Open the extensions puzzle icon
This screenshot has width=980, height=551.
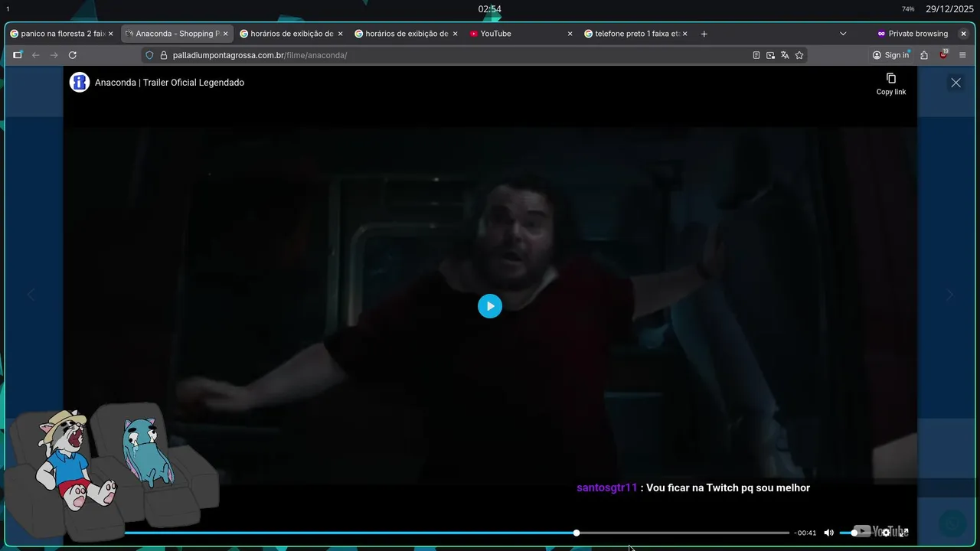[924, 55]
